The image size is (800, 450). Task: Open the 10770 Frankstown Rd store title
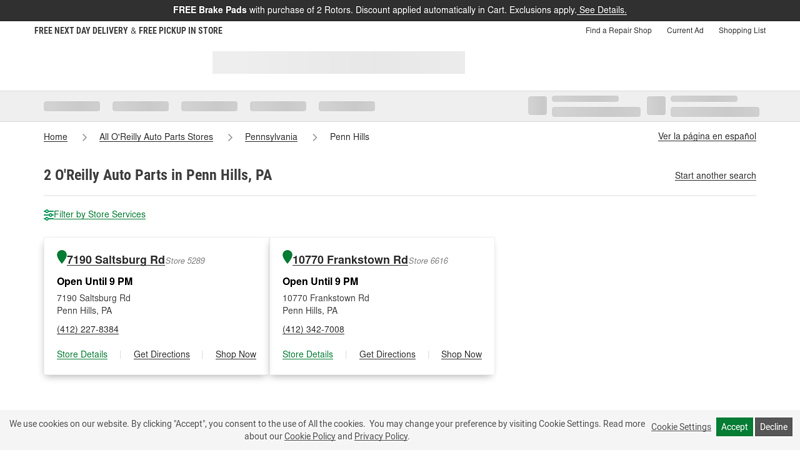coord(350,260)
